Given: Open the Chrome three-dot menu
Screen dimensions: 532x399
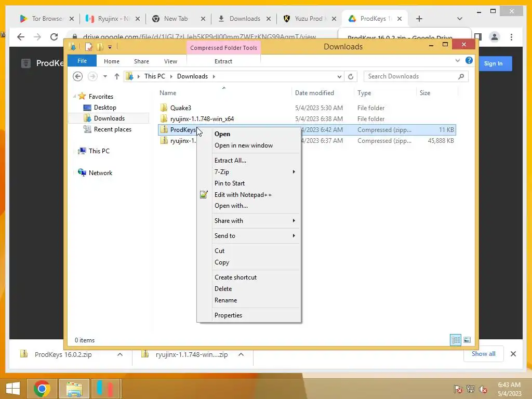Looking at the screenshot, I should (511, 37).
